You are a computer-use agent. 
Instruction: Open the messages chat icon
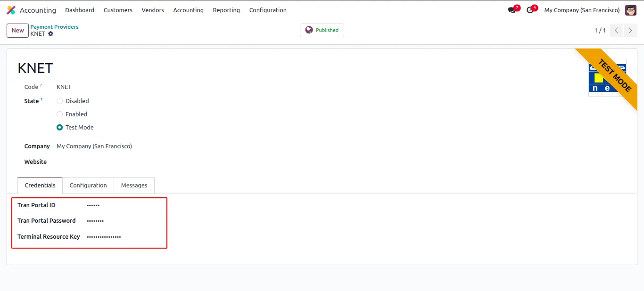click(x=512, y=10)
